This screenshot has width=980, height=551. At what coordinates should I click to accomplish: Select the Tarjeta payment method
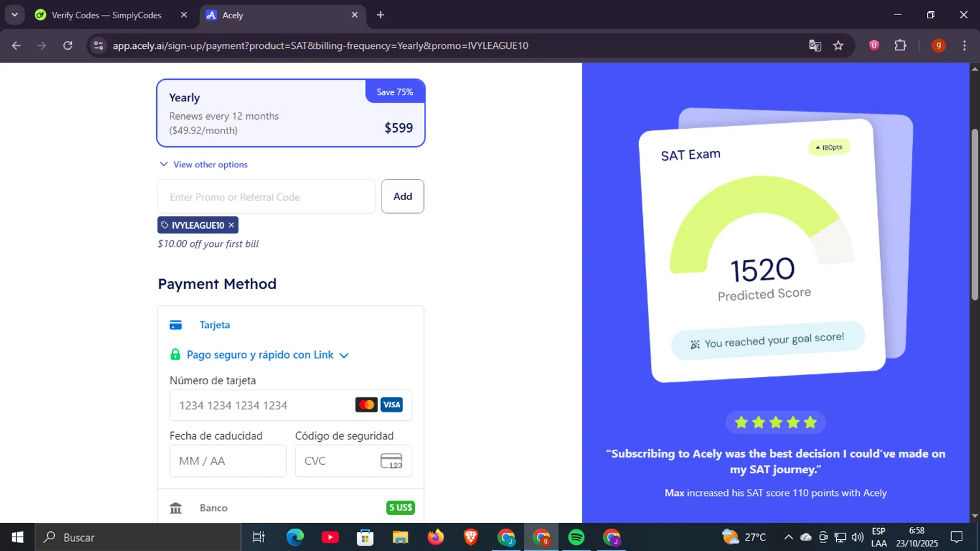pos(291,325)
